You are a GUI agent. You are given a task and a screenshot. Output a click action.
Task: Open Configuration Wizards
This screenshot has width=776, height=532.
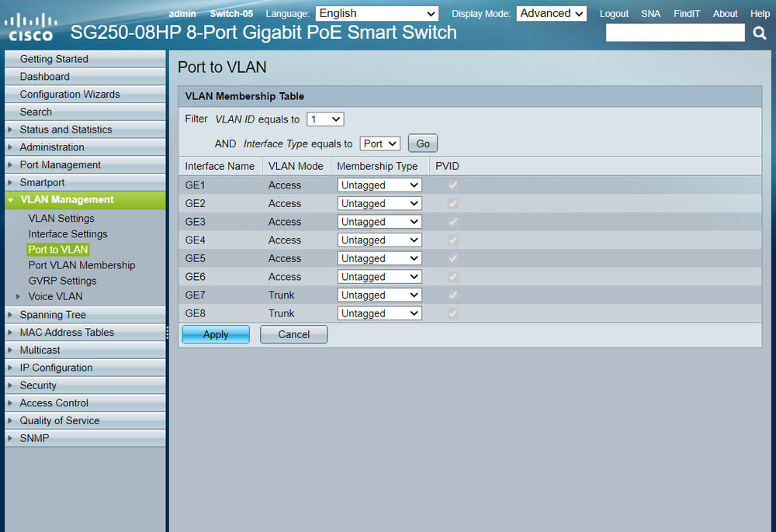coord(85,95)
